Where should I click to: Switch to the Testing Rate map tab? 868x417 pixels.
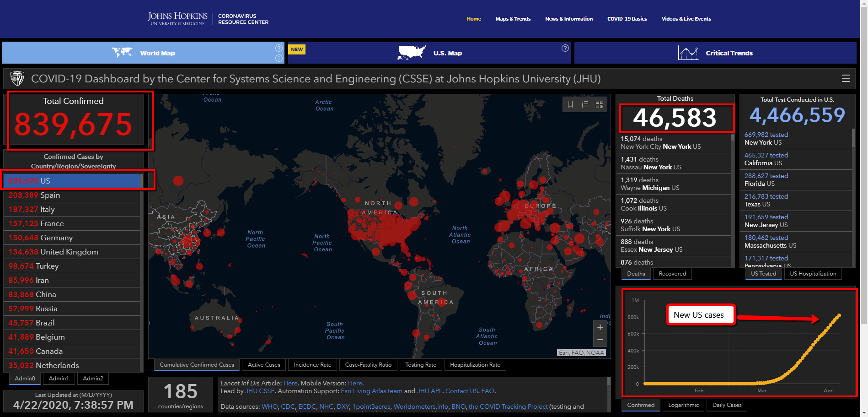tap(421, 365)
